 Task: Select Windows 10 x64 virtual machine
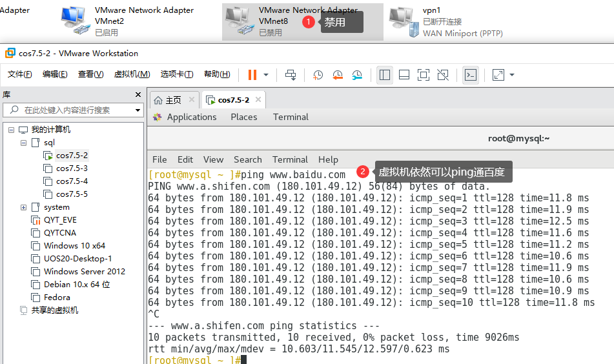click(74, 246)
